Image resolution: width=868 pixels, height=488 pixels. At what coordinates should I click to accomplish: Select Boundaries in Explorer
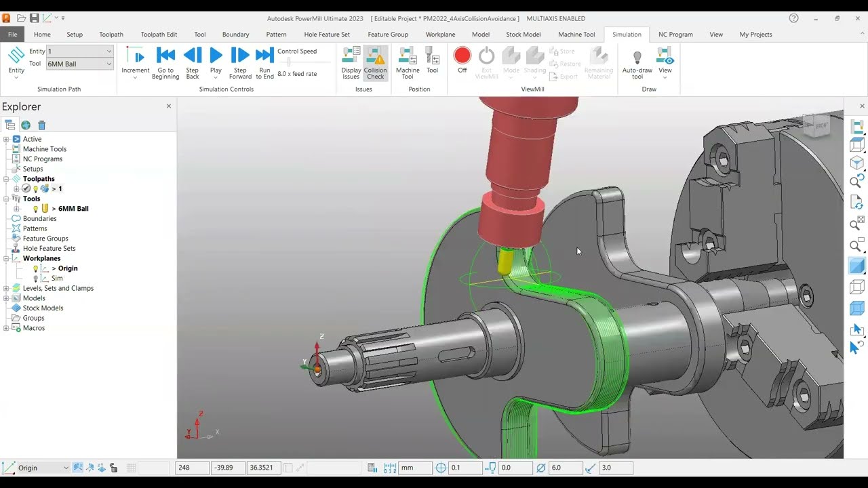coord(39,218)
